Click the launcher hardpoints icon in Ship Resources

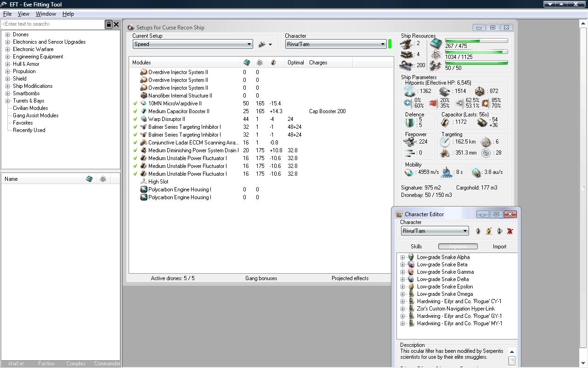point(407,54)
